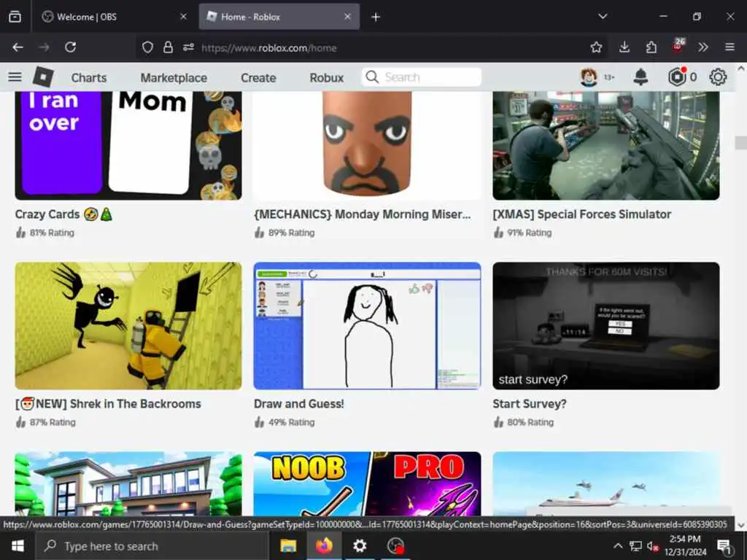Screen dimensions: 747x560
Task: Open the Robux balance icon
Action: pos(677,77)
